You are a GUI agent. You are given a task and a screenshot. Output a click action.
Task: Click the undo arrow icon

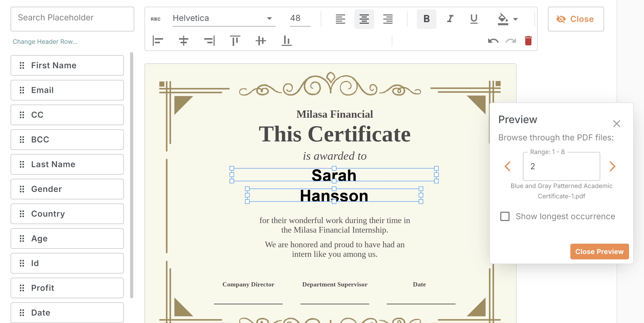click(x=493, y=41)
